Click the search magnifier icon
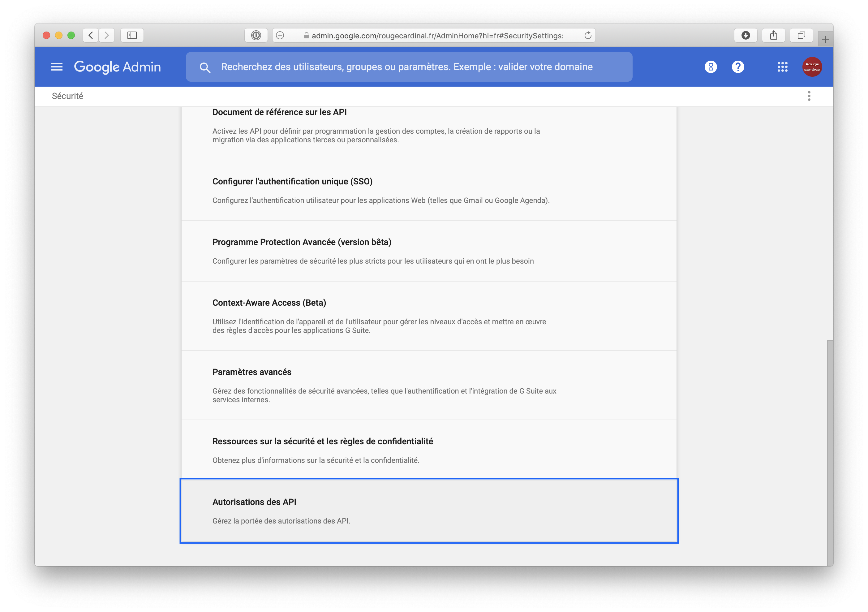 205,67
